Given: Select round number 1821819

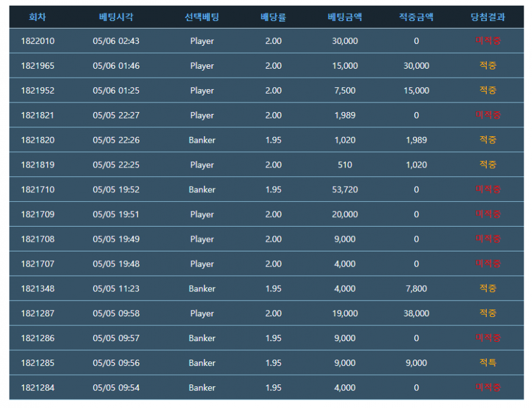Looking at the screenshot, I should [38, 165].
